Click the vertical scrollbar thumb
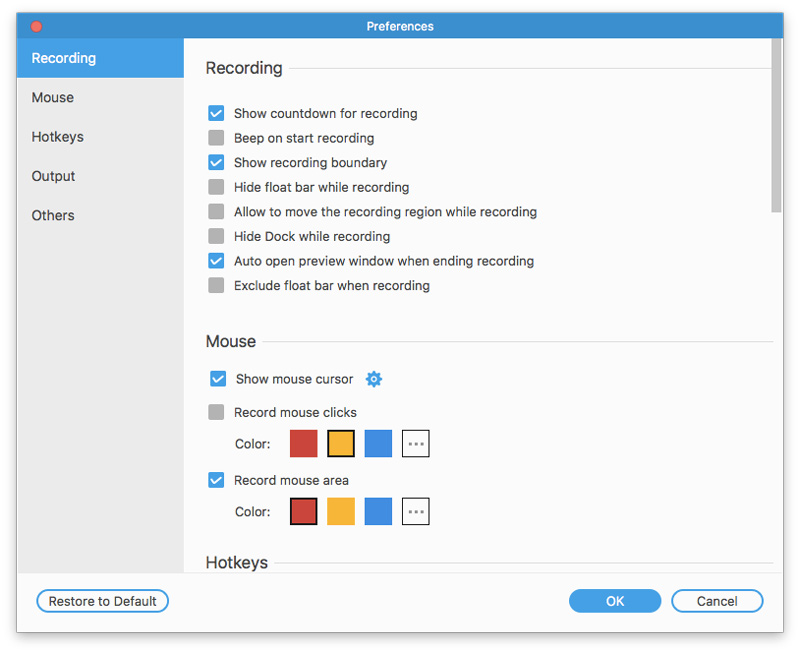Viewport: 800px width, 653px height. [x=777, y=125]
